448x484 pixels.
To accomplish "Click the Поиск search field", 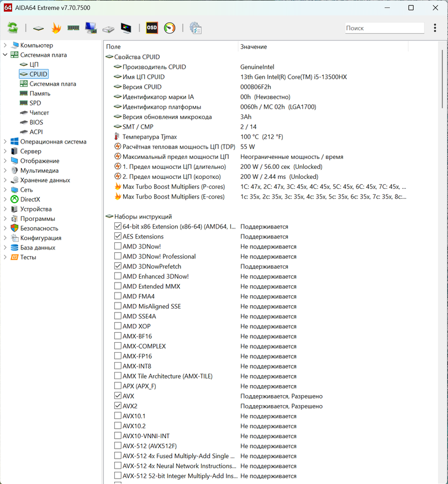I will pyautogui.click(x=383, y=28).
